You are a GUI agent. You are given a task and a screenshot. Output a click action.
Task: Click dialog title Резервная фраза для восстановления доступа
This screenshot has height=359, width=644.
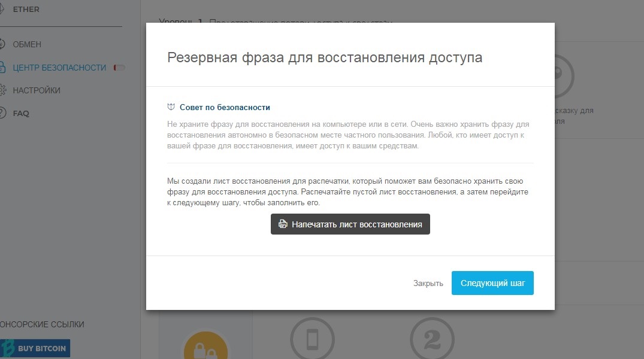325,57
